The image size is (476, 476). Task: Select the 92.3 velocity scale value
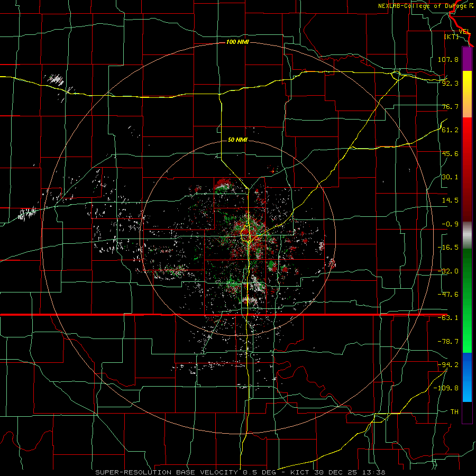(450, 83)
